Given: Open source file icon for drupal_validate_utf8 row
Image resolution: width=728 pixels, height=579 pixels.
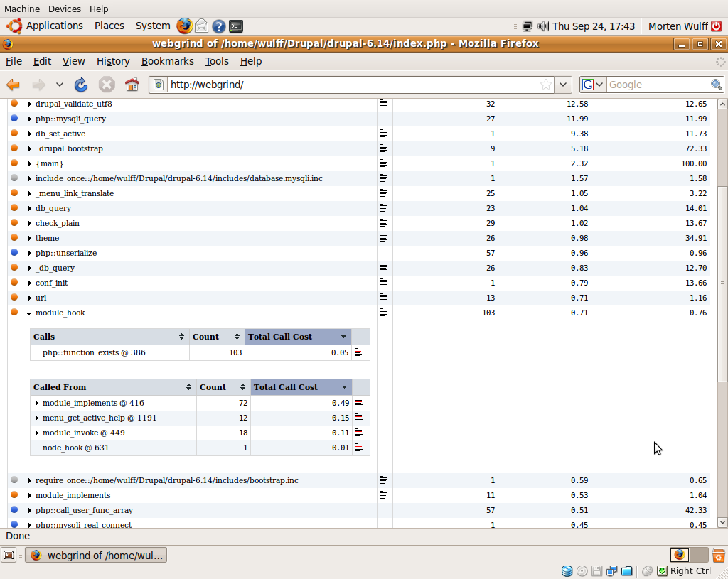Looking at the screenshot, I should tap(383, 104).
